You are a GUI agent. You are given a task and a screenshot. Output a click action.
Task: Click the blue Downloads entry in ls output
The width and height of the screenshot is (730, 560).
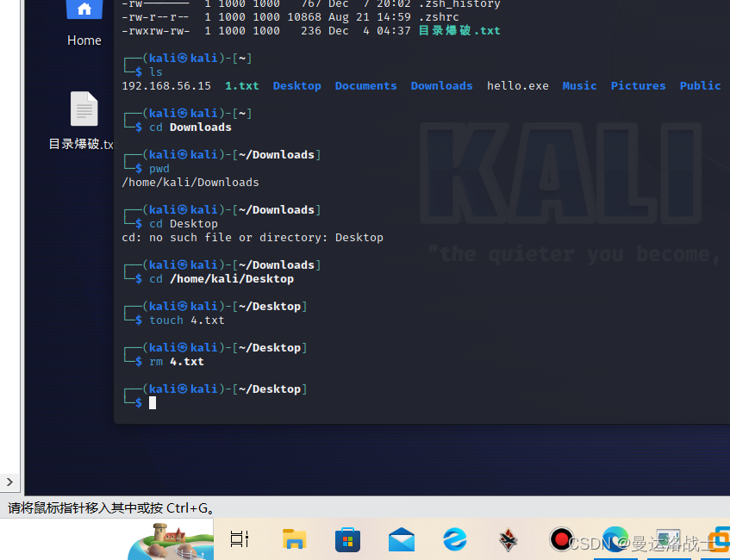(x=442, y=85)
